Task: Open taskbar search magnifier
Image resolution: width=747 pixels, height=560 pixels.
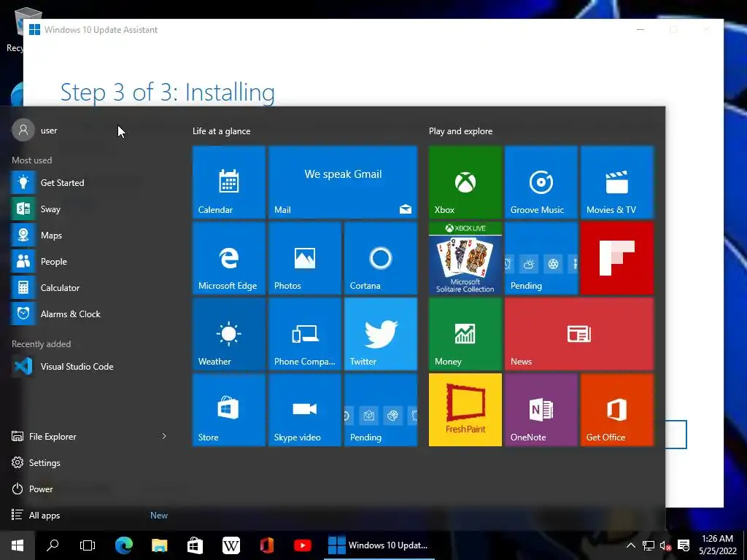Action: pyautogui.click(x=53, y=545)
